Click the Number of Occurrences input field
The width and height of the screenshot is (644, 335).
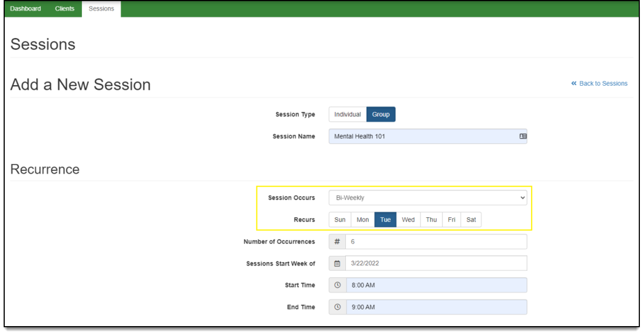point(436,242)
